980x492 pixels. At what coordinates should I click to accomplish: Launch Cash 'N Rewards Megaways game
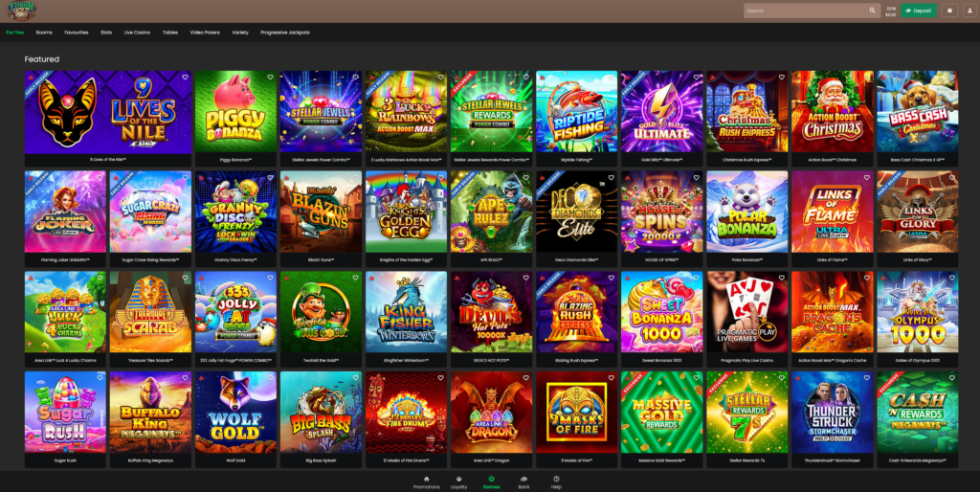[918, 419]
